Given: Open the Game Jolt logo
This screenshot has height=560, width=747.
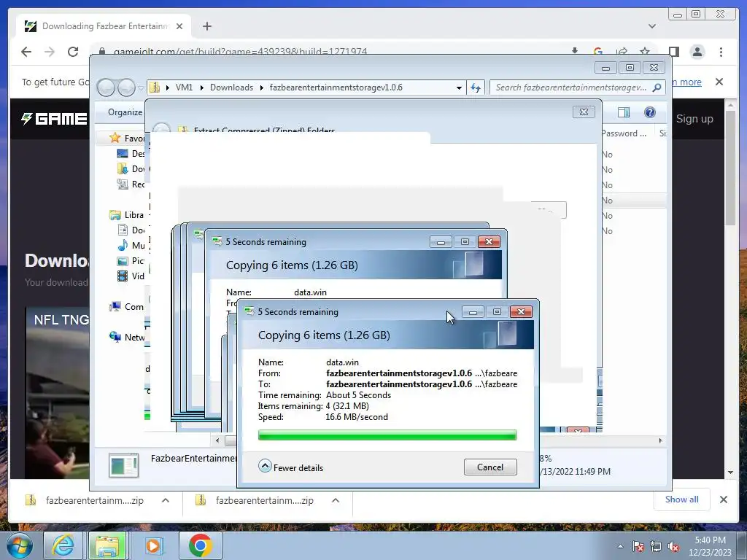Looking at the screenshot, I should point(54,119).
